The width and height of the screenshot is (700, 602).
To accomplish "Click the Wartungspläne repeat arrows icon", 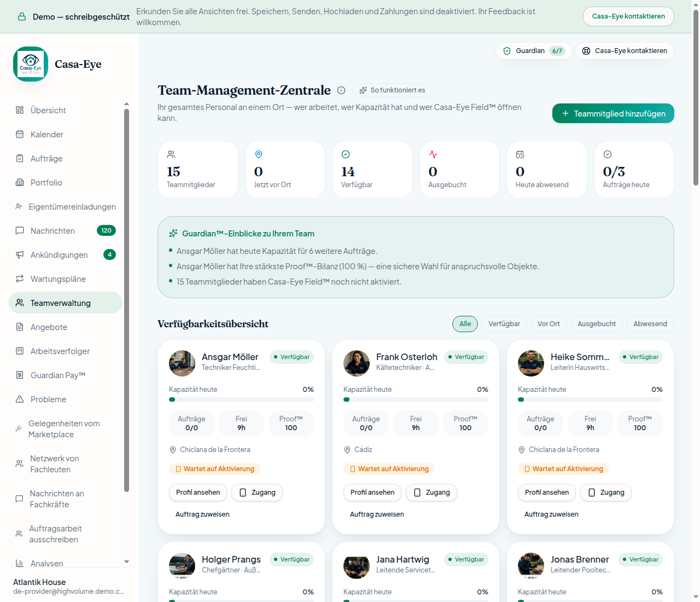I will click(20, 279).
